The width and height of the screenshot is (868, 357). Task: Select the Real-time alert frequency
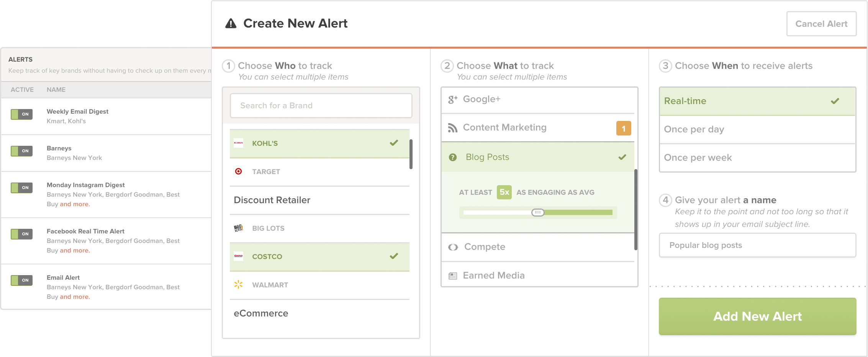[x=757, y=101]
